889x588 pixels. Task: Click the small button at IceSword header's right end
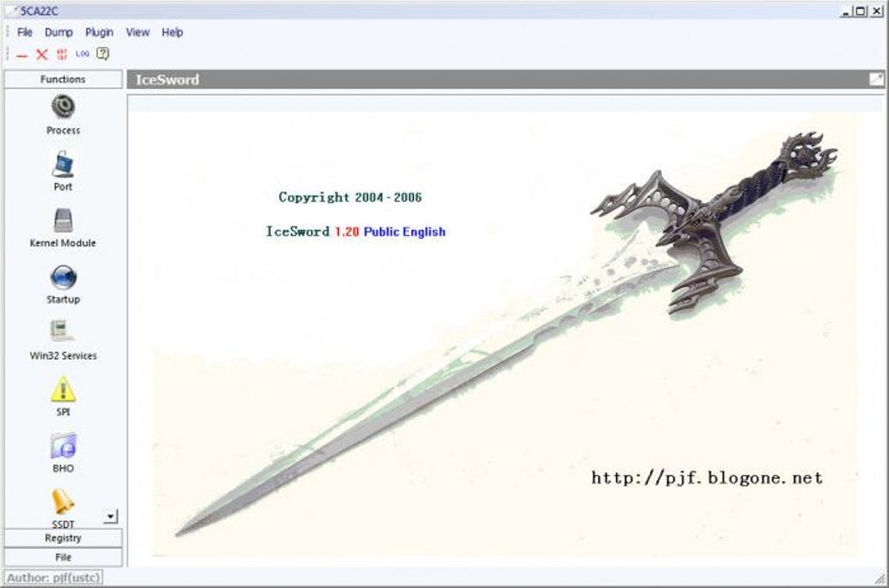click(876, 79)
